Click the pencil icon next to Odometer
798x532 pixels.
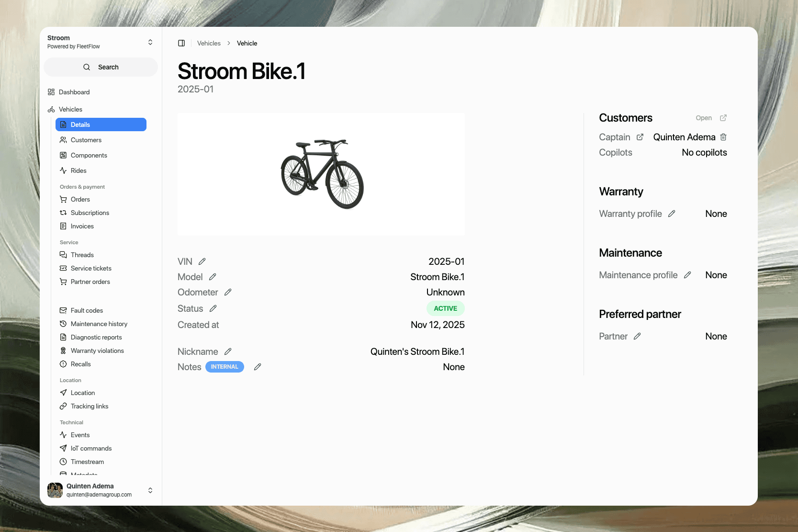click(228, 292)
